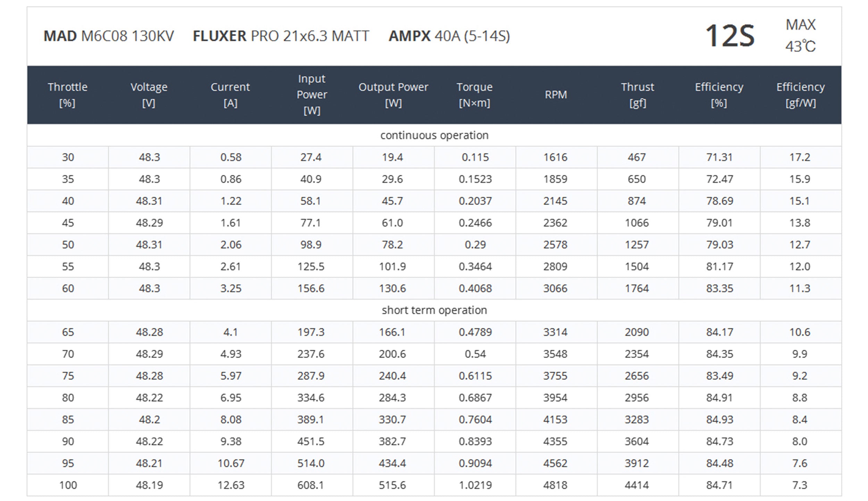The width and height of the screenshot is (868, 501).
Task: Click the FLUXER PRO 21x6.3 MATT label
Action: pos(281,36)
